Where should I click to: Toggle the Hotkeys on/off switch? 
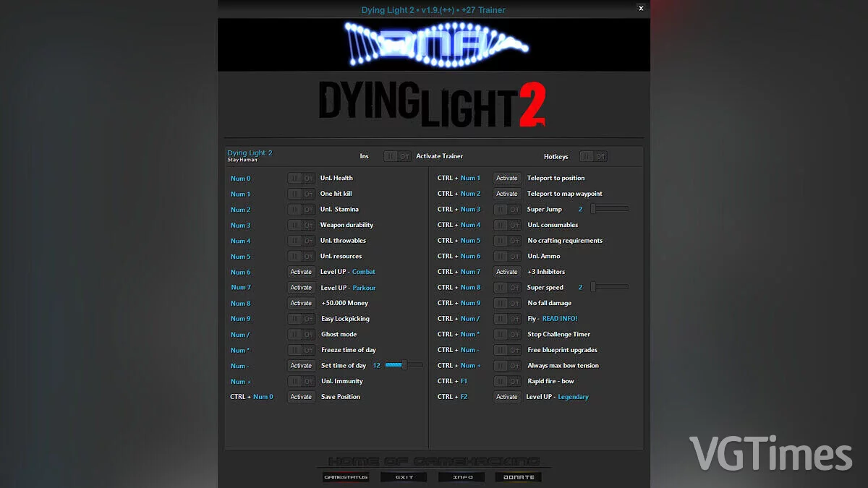tap(593, 155)
